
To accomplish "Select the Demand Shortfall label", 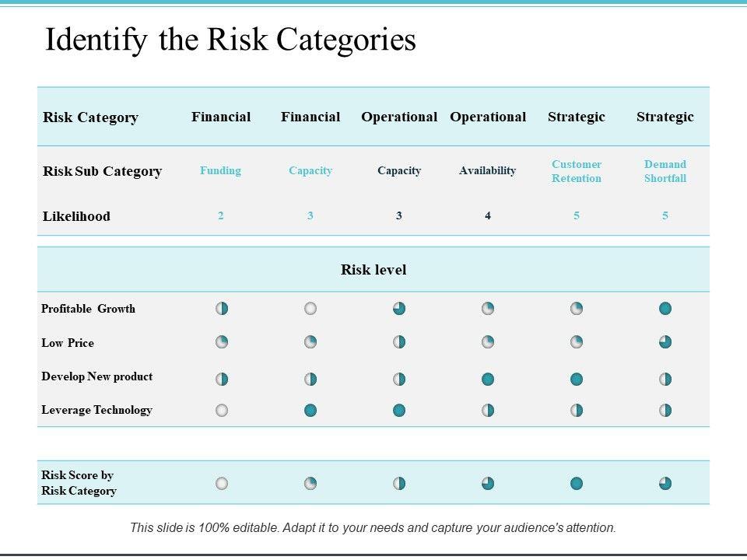I will coord(665,171).
